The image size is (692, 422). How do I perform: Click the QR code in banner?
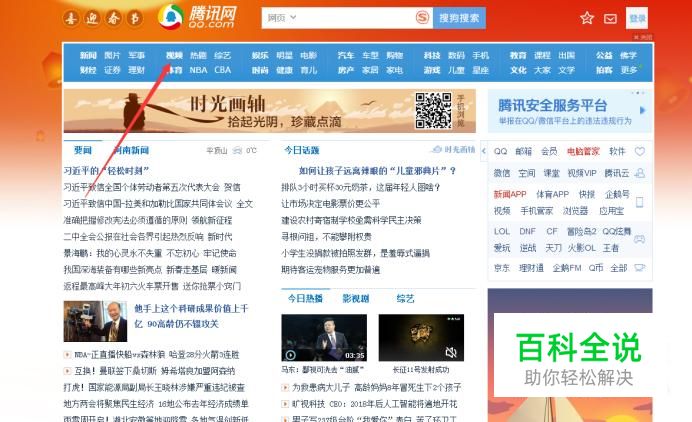433,110
